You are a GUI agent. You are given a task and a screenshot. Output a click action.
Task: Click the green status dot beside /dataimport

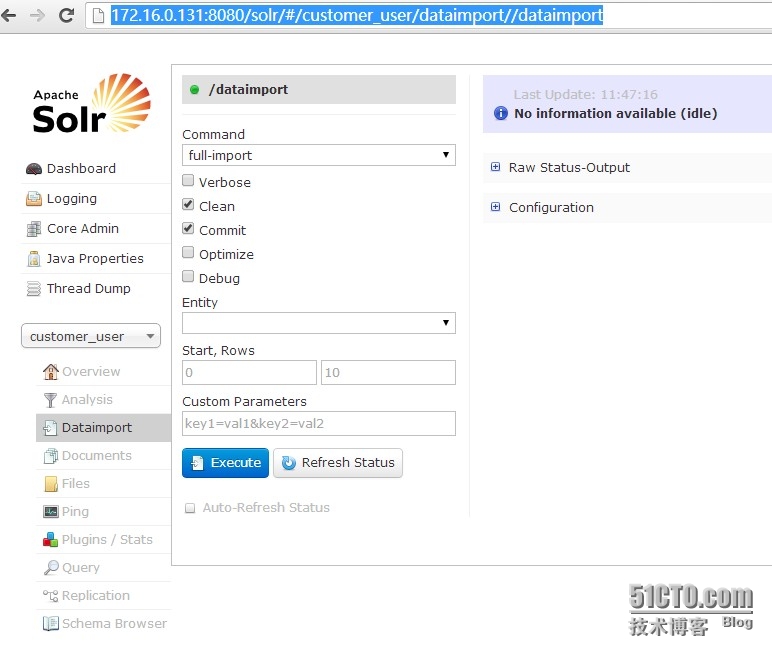click(x=194, y=90)
